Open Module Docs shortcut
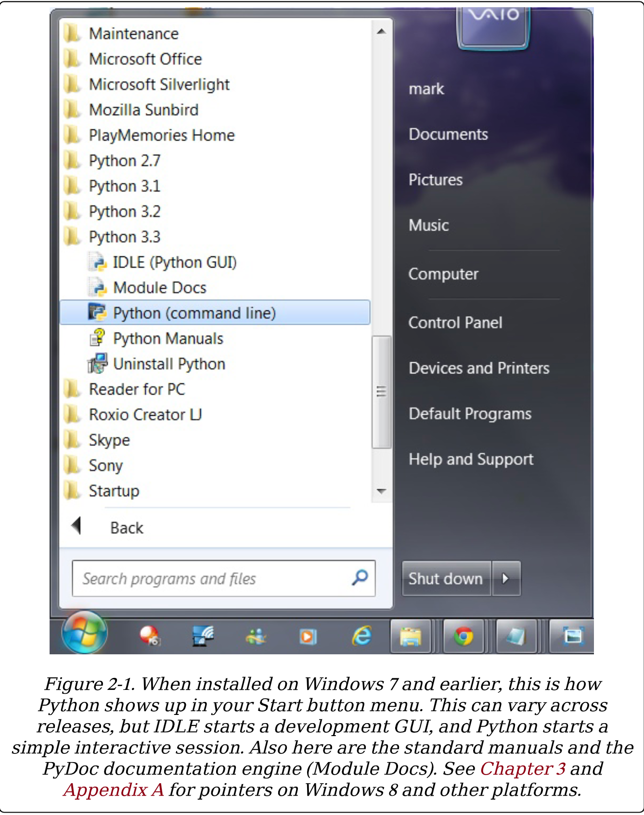This screenshot has width=644, height=815. [159, 288]
